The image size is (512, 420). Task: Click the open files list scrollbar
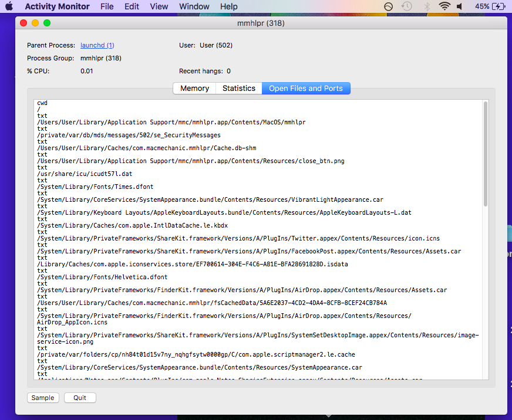pos(486,154)
